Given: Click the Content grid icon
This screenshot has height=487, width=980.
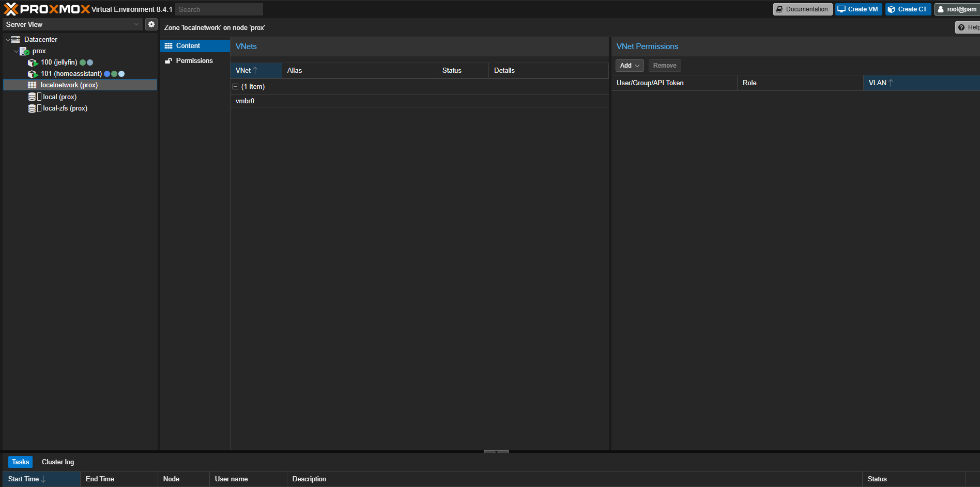Looking at the screenshot, I should 169,46.
